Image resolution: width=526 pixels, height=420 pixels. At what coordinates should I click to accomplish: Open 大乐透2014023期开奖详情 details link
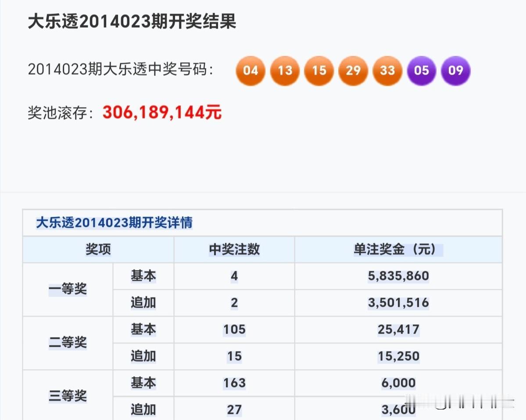pyautogui.click(x=110, y=223)
